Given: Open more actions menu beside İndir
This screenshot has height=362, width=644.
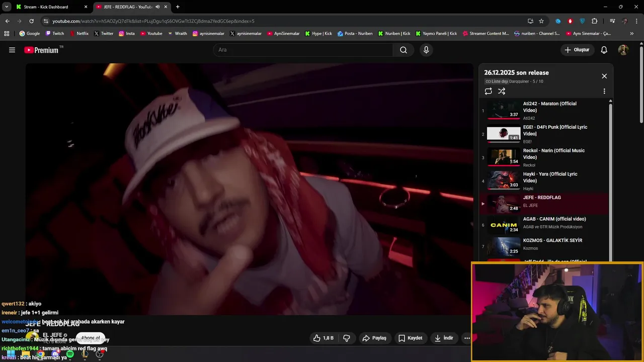Looking at the screenshot, I should 467,338.
